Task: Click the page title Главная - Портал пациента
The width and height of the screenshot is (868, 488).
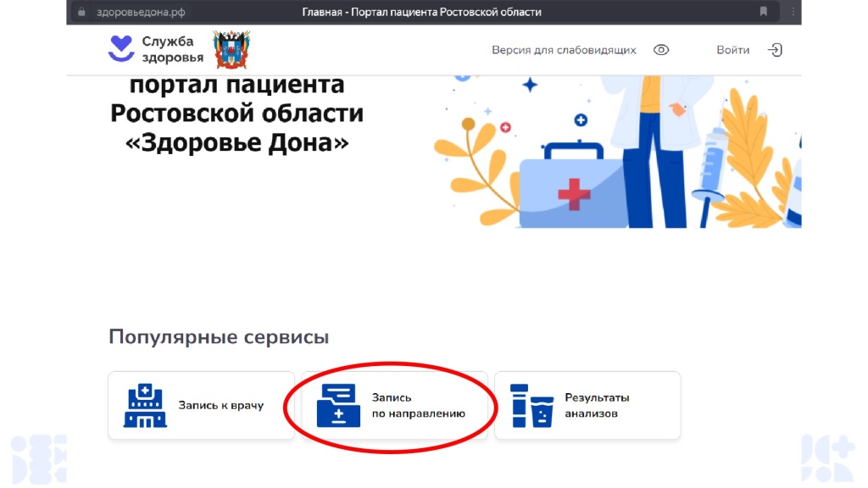Action: [422, 12]
